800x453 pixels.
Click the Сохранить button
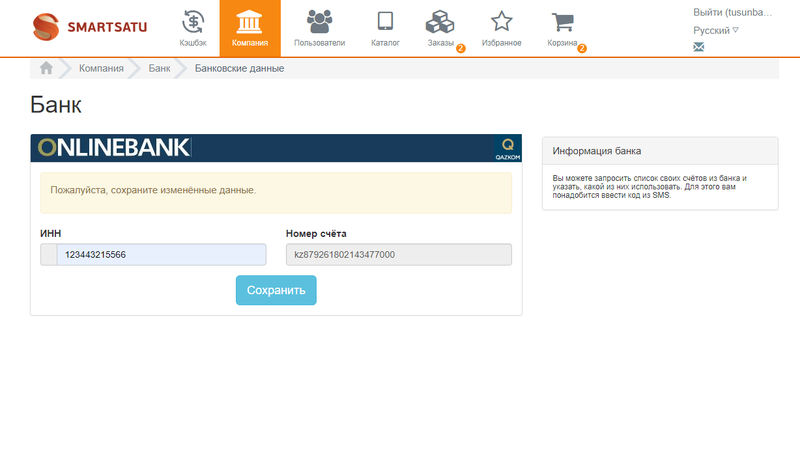(276, 290)
